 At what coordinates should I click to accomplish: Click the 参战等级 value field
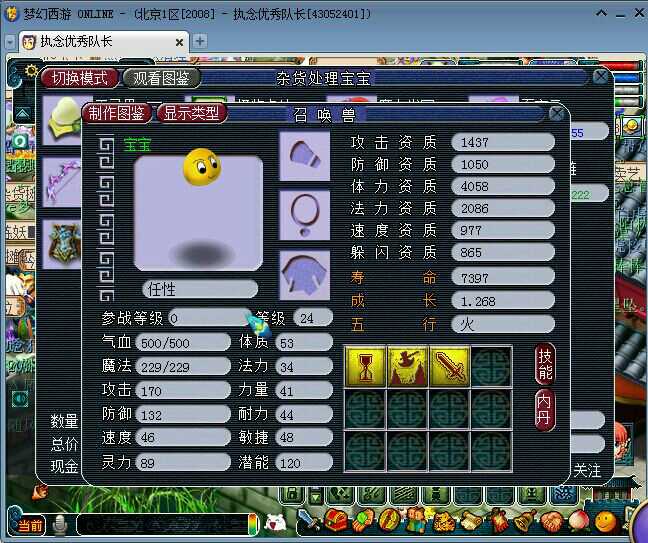tap(210, 318)
